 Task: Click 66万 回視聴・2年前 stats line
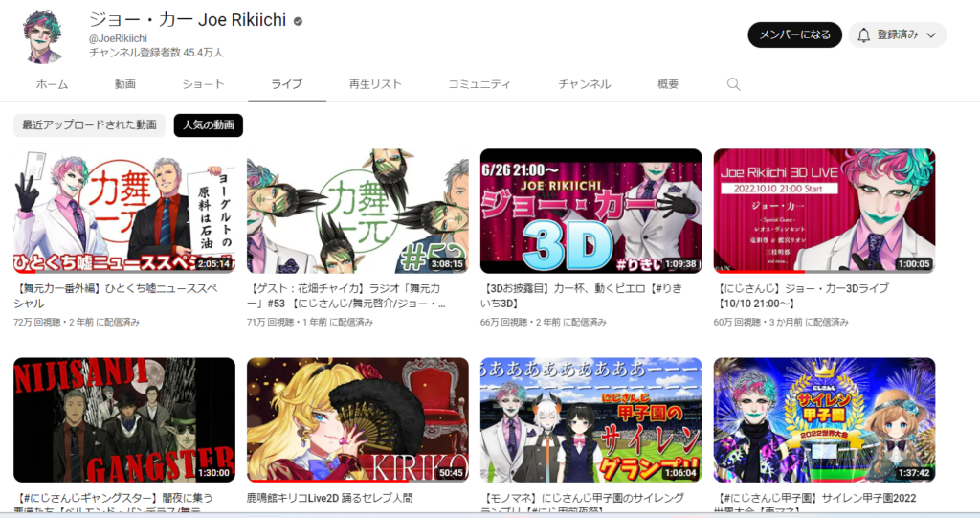pyautogui.click(x=544, y=322)
